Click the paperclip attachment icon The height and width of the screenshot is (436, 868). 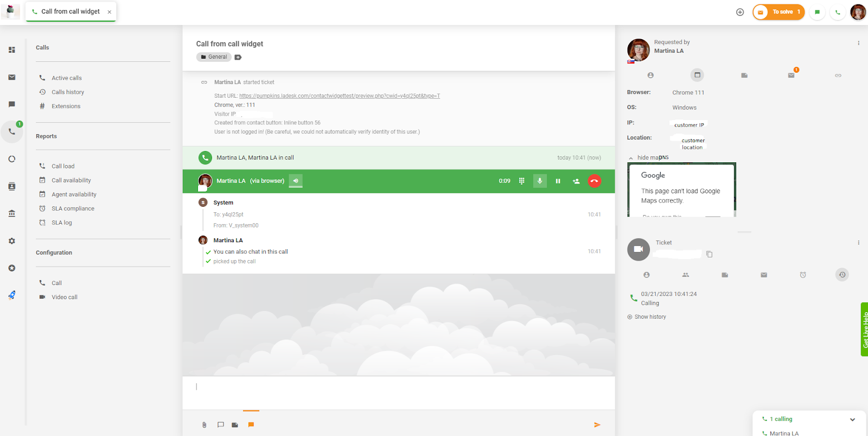click(x=204, y=425)
